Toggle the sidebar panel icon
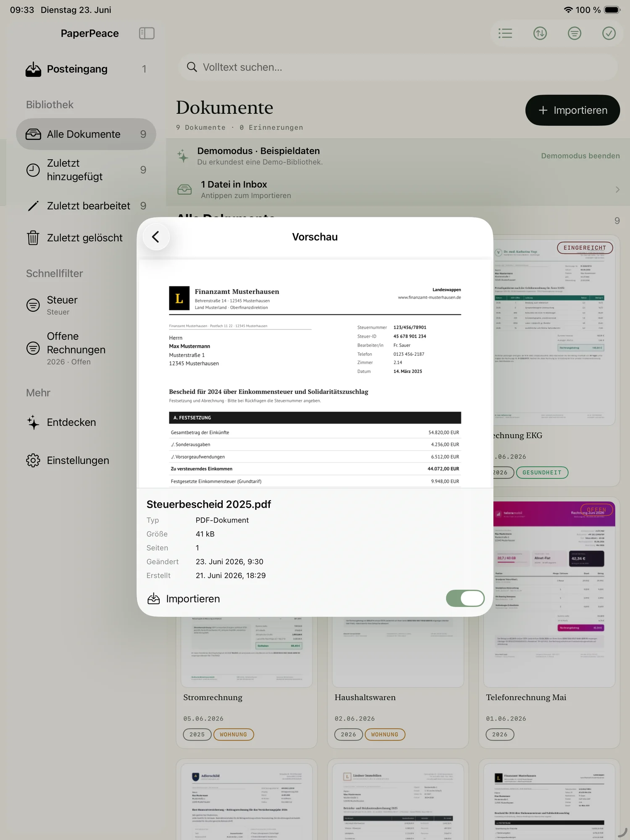The image size is (630, 840). click(x=147, y=33)
